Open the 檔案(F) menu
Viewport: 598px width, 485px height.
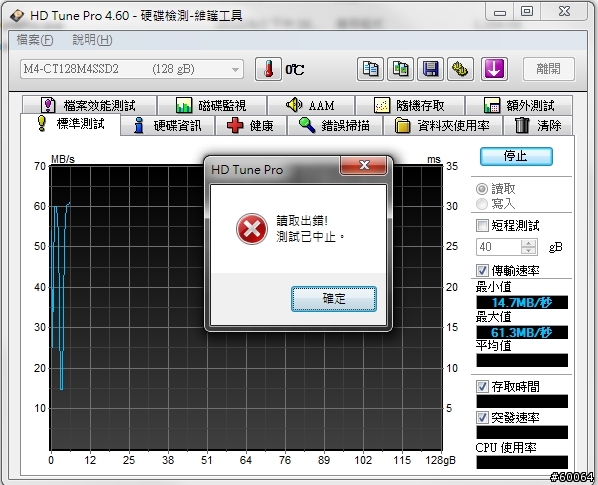coord(35,40)
